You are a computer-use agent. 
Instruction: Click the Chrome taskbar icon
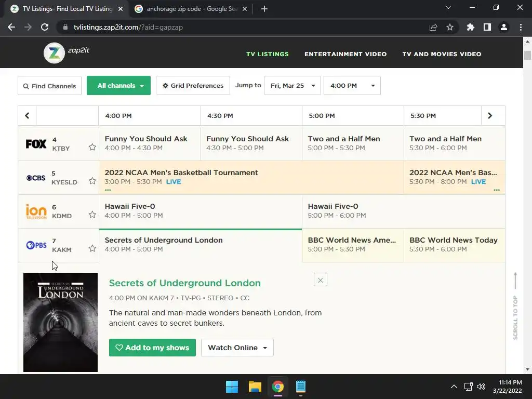point(278,387)
